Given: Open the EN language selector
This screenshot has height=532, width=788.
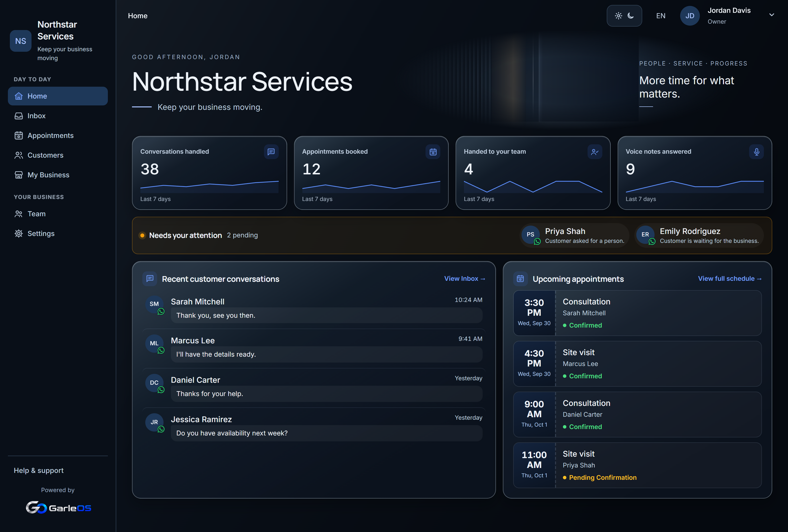Looking at the screenshot, I should [x=661, y=15].
